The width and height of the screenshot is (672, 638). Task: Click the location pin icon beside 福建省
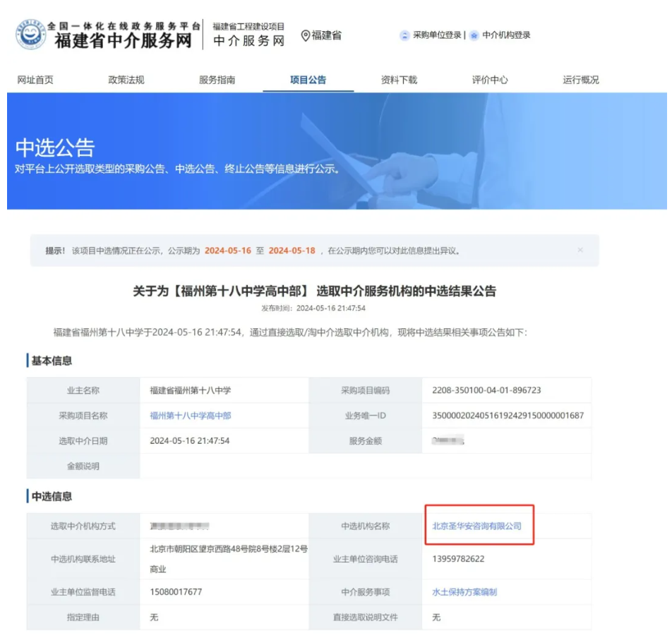(x=306, y=35)
